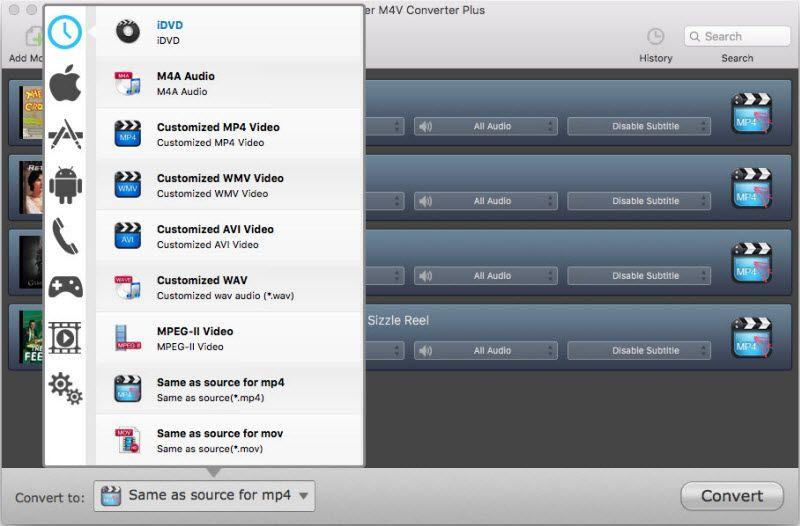800x526 pixels.
Task: Click into the Search field
Action: (737, 37)
